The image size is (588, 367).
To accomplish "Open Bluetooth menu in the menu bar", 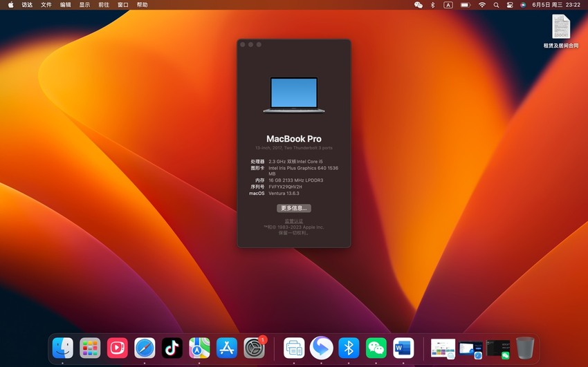I will [433, 5].
